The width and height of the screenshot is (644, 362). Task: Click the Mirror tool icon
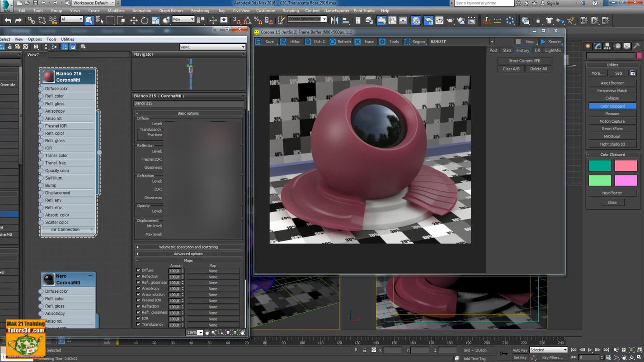coord(334,20)
